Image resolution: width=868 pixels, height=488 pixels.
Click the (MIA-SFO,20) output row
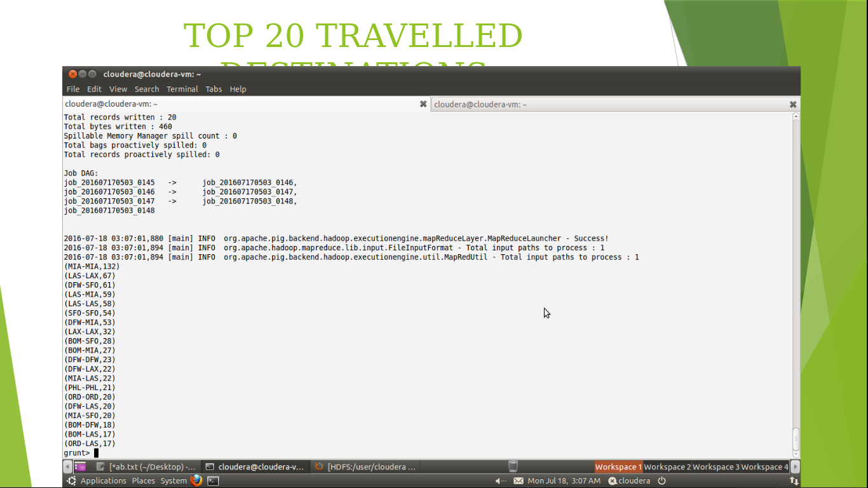[90, 416]
